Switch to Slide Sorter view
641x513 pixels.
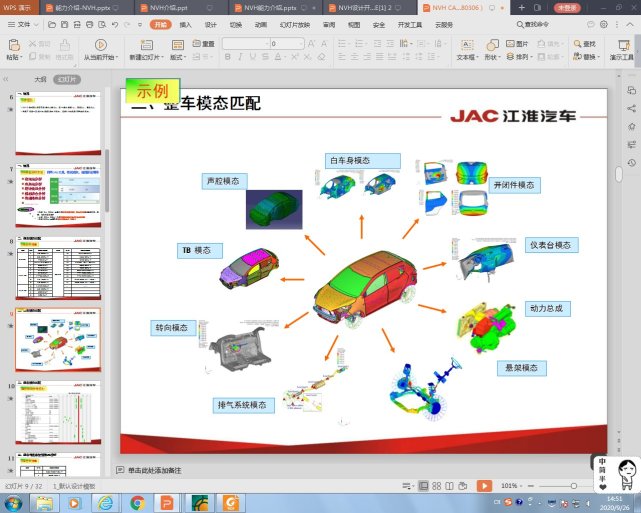[437, 486]
